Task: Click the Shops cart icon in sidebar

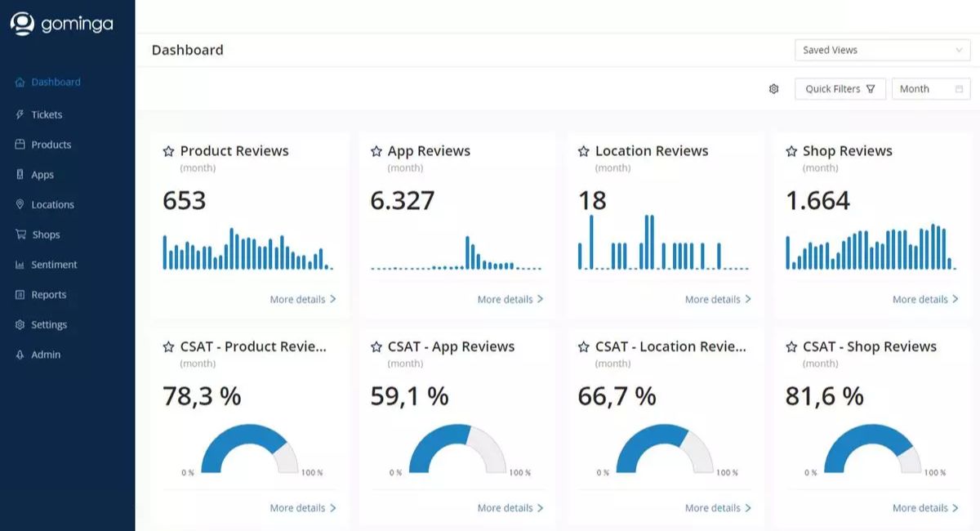Action: click(x=20, y=234)
